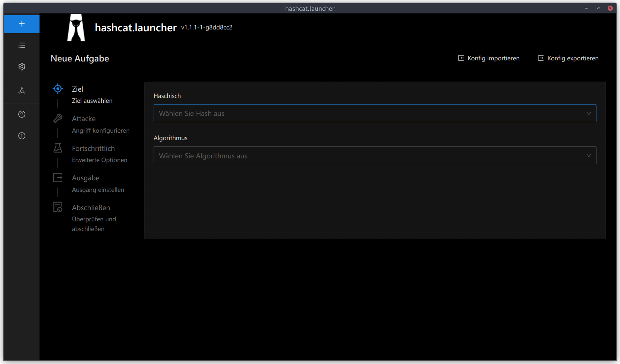The image size is (620, 364).
Task: Click the Ziel target step icon
Action: (58, 89)
